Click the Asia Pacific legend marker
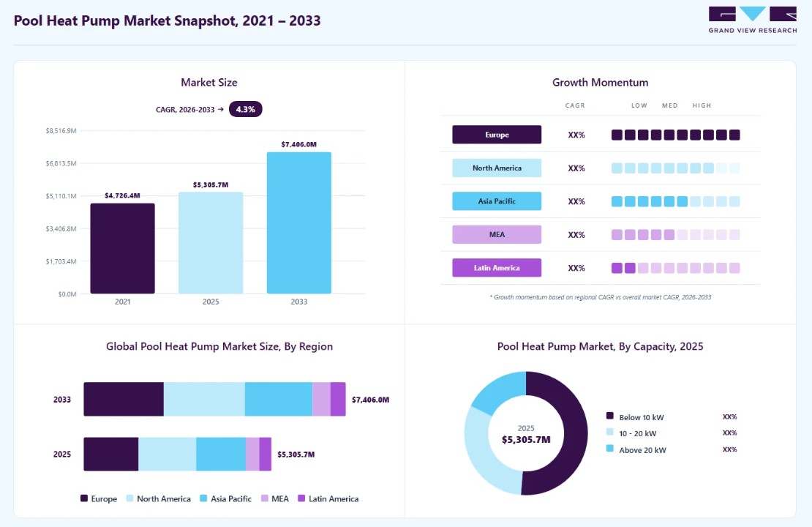This screenshot has height=527, width=812. point(203,498)
